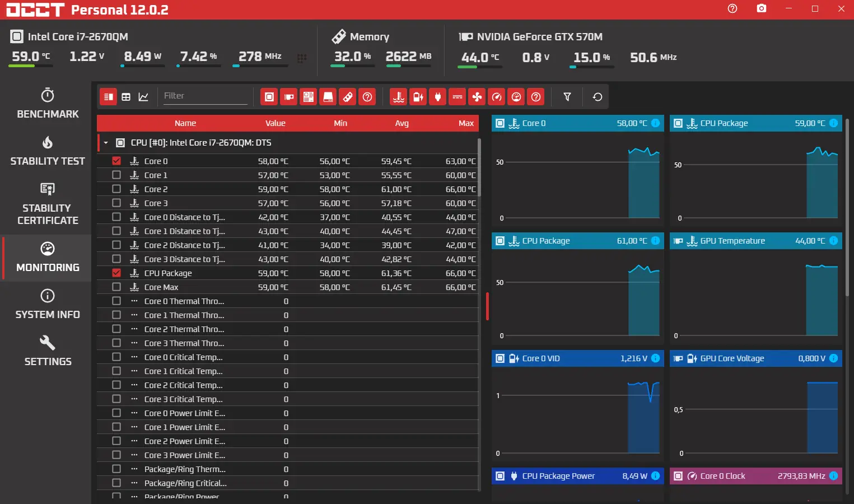Check the Core Max sensor checkbox
The image size is (854, 504).
(x=116, y=287)
